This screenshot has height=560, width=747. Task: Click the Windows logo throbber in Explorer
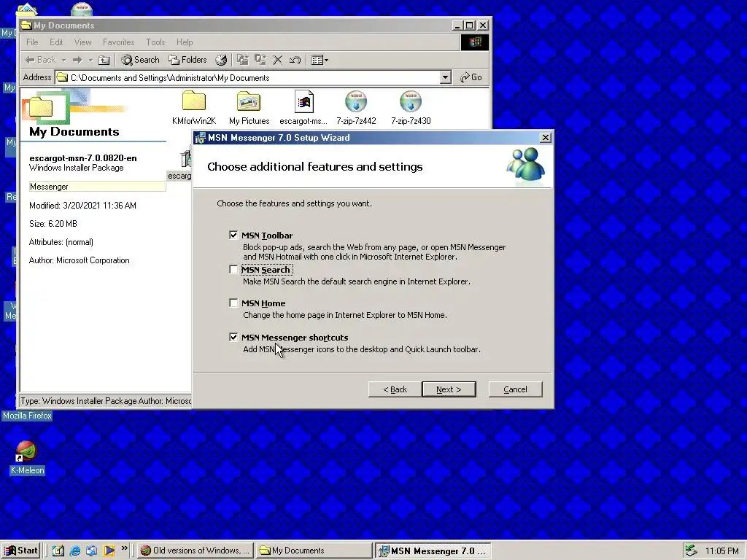pos(474,42)
